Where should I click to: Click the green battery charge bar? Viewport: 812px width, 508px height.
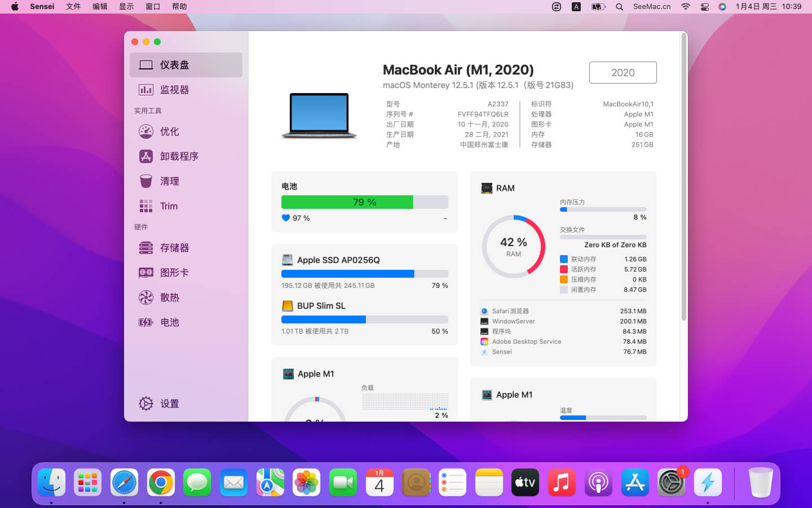coord(365,202)
